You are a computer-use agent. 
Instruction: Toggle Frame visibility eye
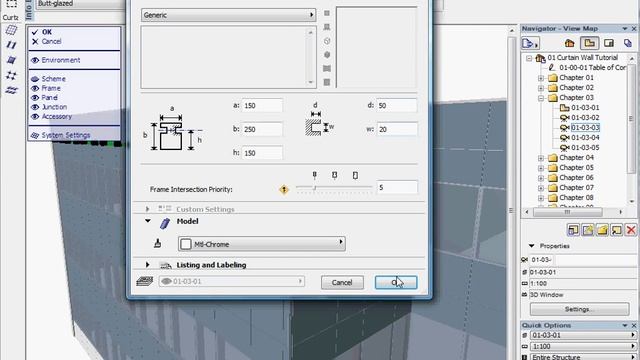(35, 89)
